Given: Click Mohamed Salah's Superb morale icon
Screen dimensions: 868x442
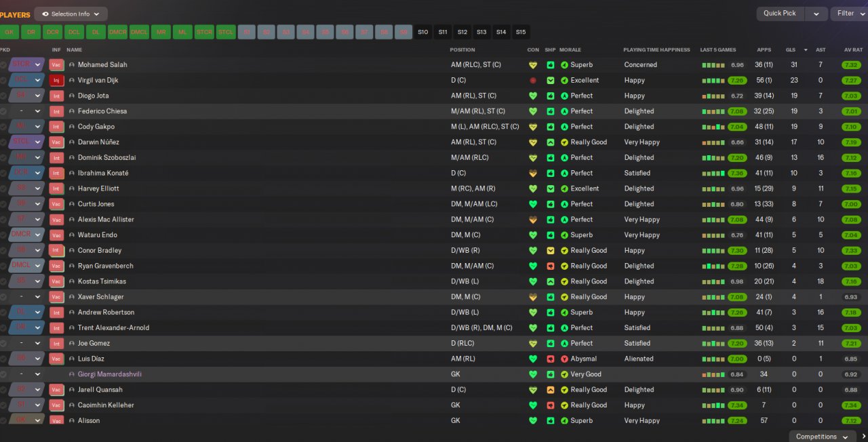Looking at the screenshot, I should pos(564,65).
